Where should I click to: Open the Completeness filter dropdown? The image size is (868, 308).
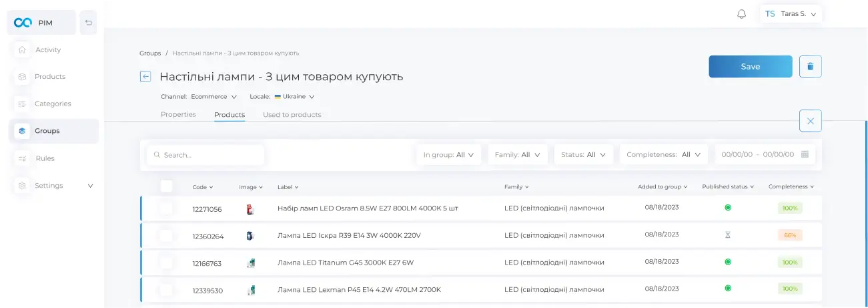(663, 154)
